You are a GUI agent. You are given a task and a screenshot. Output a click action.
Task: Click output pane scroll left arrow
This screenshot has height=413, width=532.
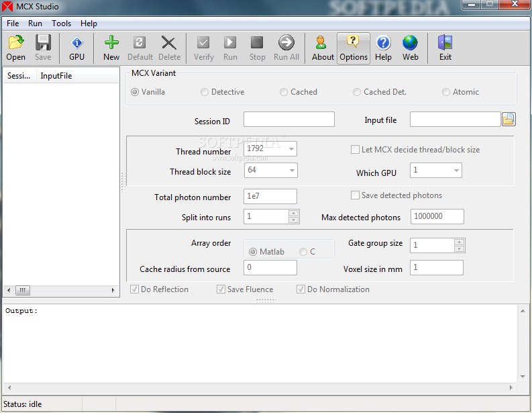9,387
